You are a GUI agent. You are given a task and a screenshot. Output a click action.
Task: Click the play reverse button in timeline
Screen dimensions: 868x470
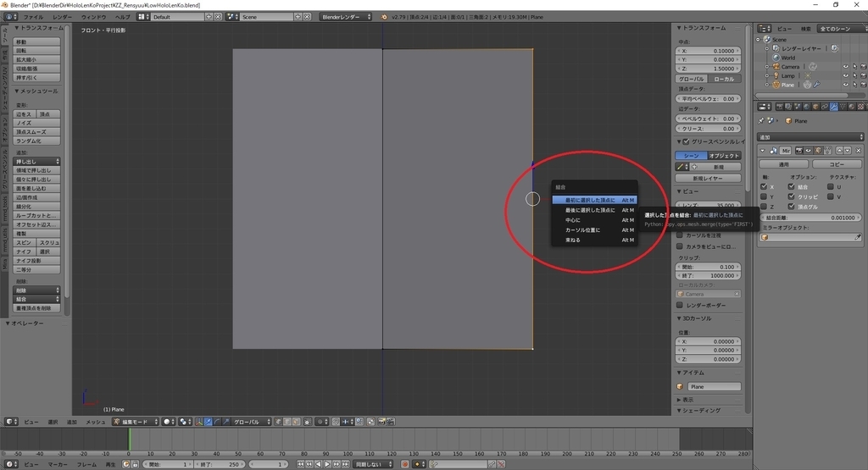click(x=319, y=464)
